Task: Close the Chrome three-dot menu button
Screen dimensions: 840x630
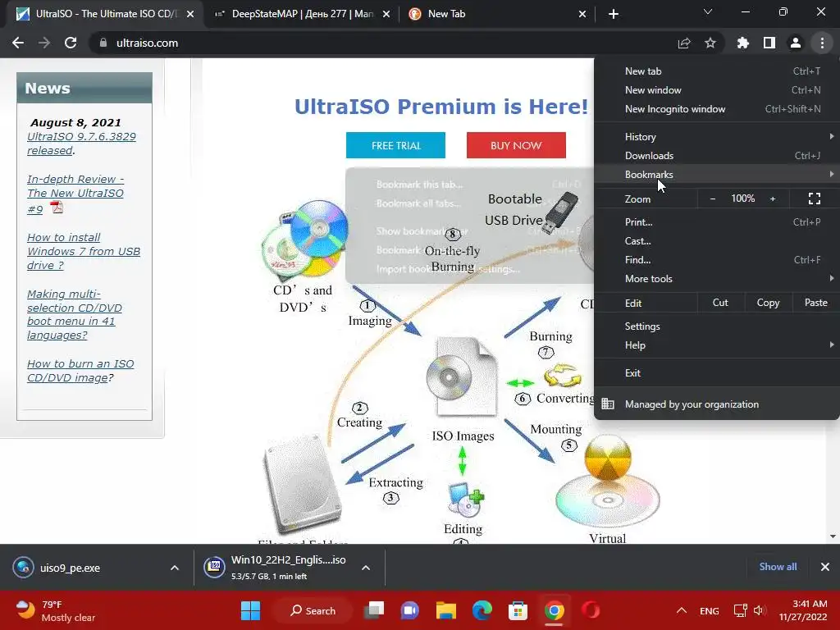Action: pyautogui.click(x=822, y=43)
